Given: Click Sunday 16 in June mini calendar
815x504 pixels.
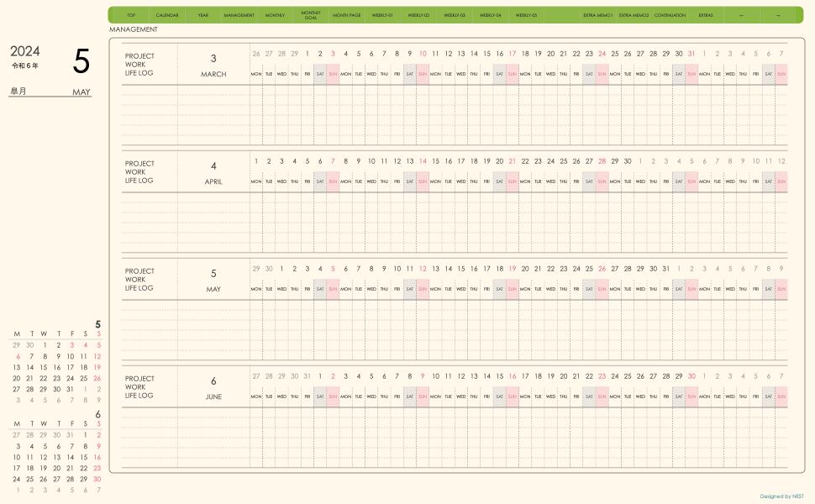Looking at the screenshot, I should (x=97, y=457).
